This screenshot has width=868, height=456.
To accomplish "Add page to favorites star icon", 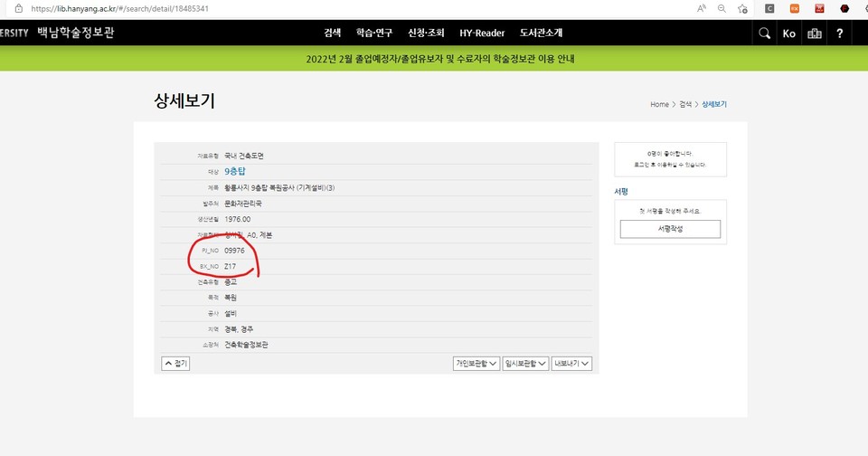I will point(742,8).
